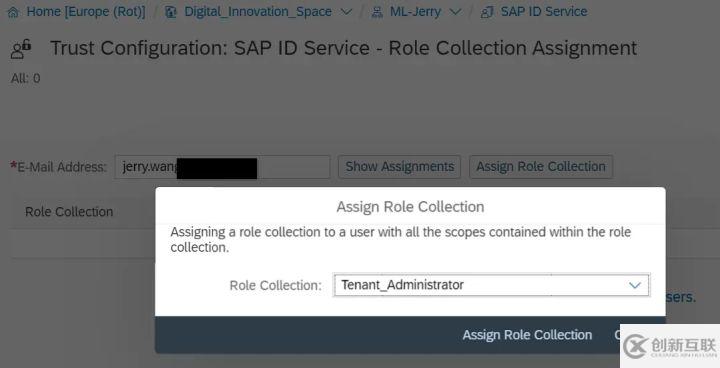
Task: Open the ML-Jerry breadcrumb link
Action: [x=415, y=11]
